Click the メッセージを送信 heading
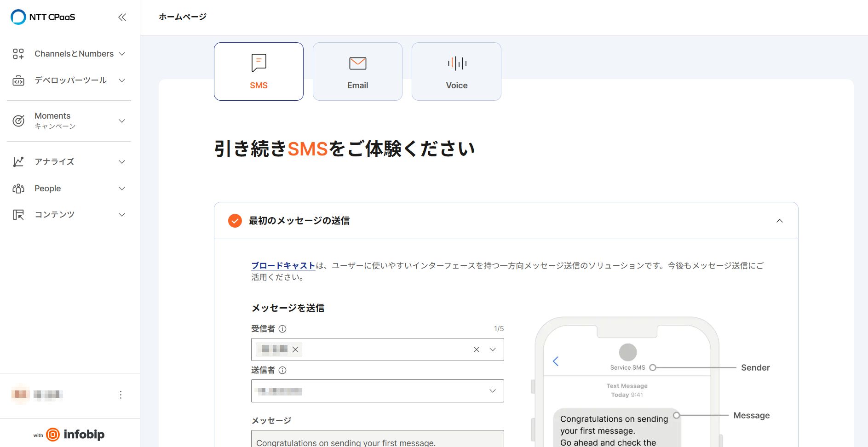 [288, 308]
